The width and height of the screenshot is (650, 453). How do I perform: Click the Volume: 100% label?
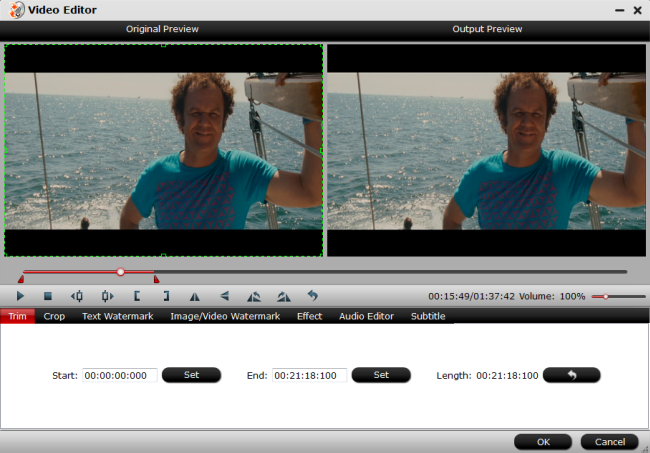pos(552,296)
